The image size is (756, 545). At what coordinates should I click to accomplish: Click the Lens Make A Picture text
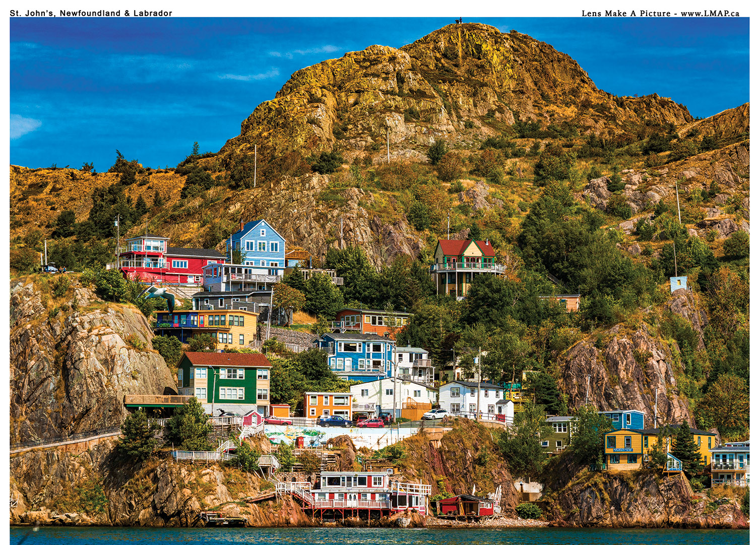pyautogui.click(x=626, y=13)
